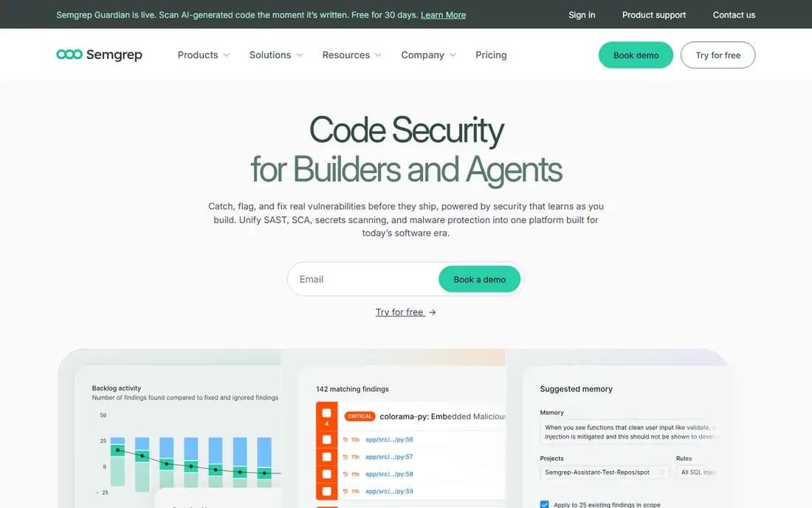Click the Try for free header button
Screen dimensions: 812x508
pyautogui.click(x=718, y=55)
